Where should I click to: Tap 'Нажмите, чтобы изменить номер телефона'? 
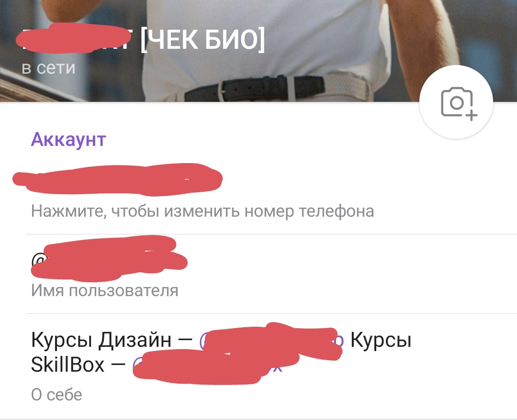tap(202, 211)
